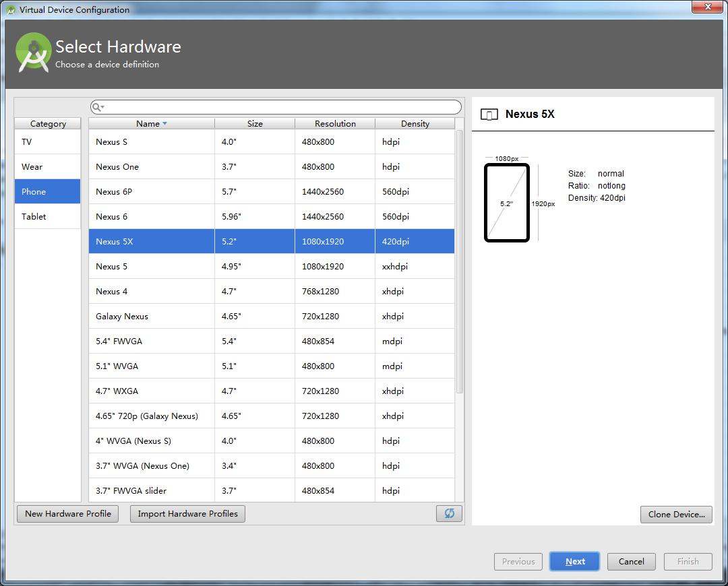Click the device icon beside Nexus 5X title
728x586 pixels.
tap(489, 114)
